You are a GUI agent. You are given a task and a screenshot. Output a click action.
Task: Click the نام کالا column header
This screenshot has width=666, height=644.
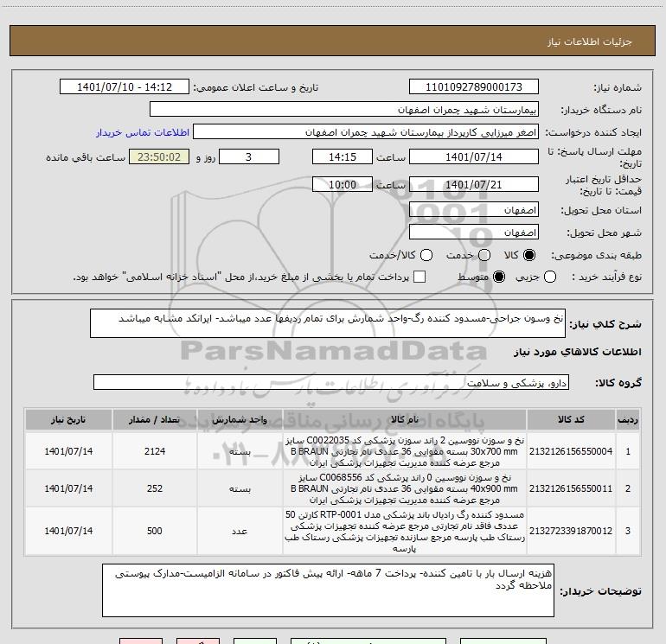405,420
